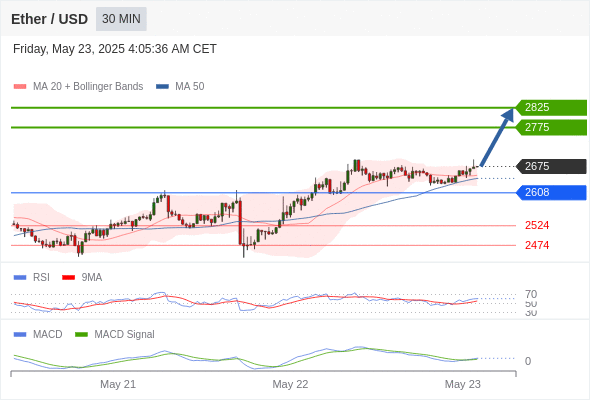Click the MACD zero axis label
The image size is (590, 400).
tap(528, 361)
